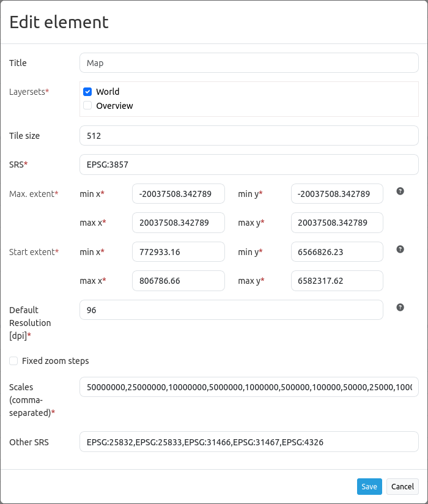Viewport: 428px width, 504px height.
Task: Edit Max. extent min x value
Action: pyautogui.click(x=179, y=194)
